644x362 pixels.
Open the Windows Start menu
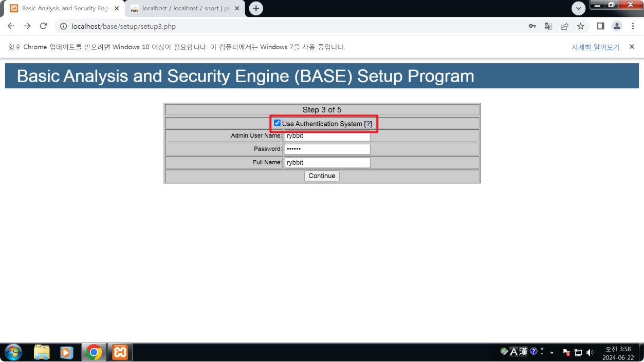pyautogui.click(x=13, y=352)
